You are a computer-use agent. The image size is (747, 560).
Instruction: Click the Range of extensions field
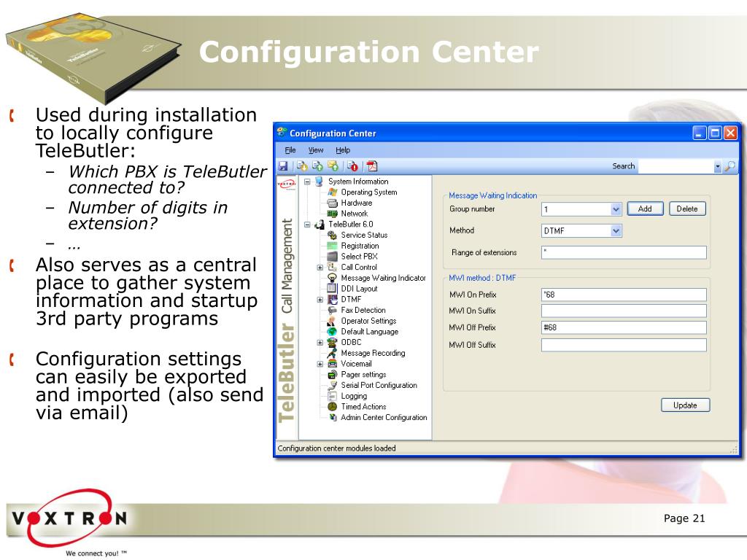click(624, 252)
